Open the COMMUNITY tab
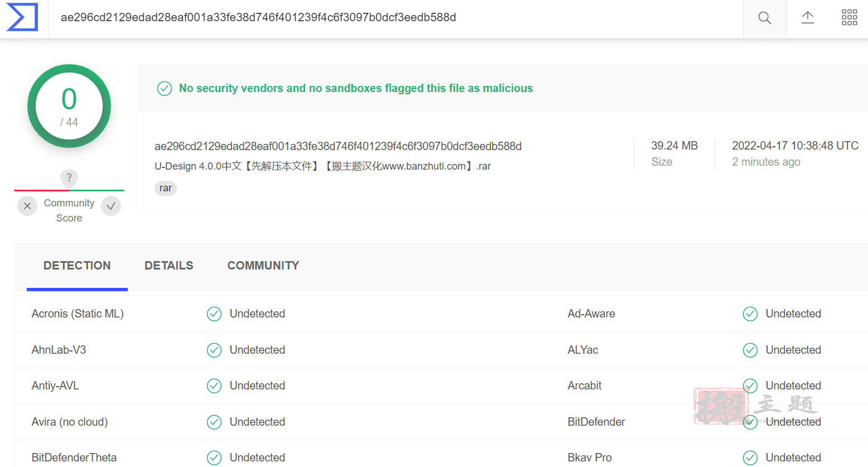The width and height of the screenshot is (868, 467). pyautogui.click(x=263, y=266)
